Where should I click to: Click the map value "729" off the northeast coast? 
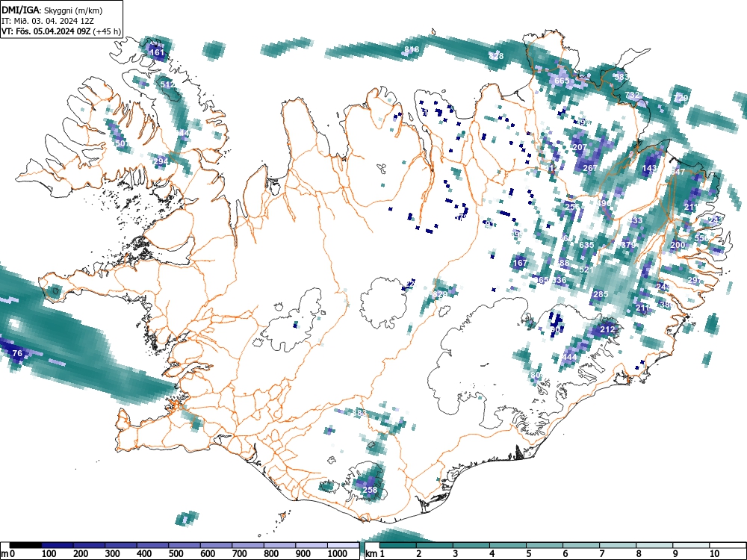coord(681,98)
